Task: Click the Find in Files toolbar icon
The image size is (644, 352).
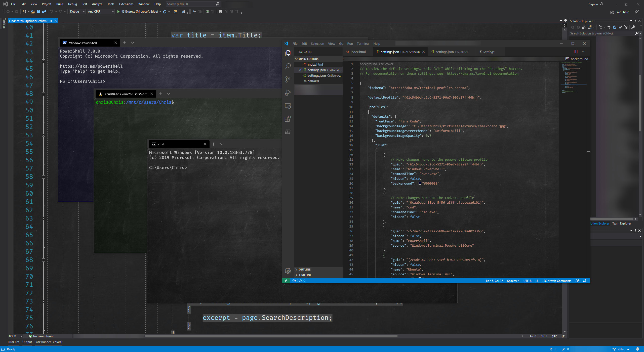Action: (175, 12)
